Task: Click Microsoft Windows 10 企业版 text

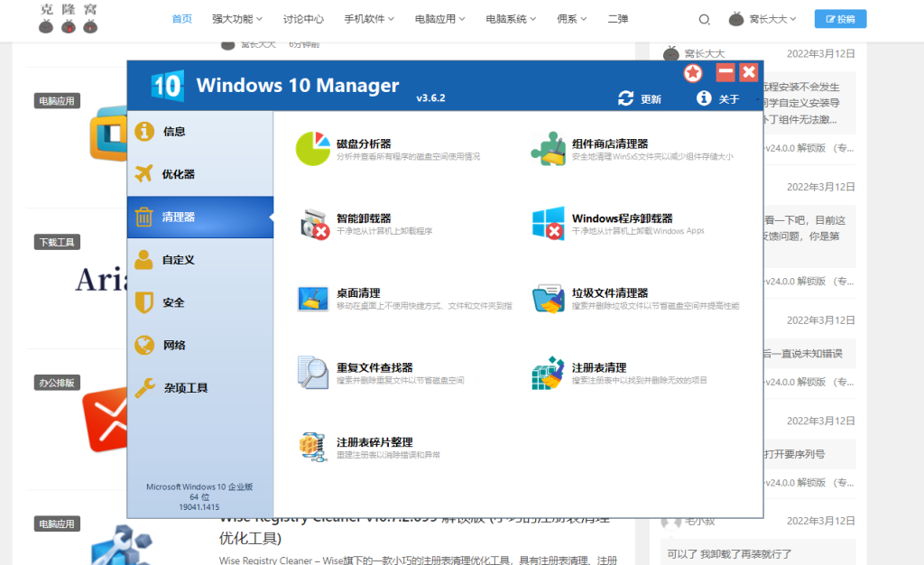Action: click(x=199, y=486)
